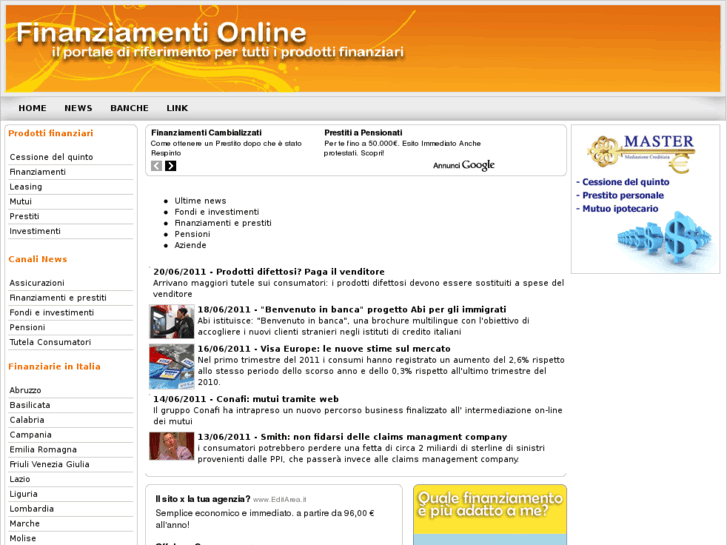Image resolution: width=727 pixels, height=545 pixels.
Task: Click Ultime news bullet link
Action: click(200, 201)
